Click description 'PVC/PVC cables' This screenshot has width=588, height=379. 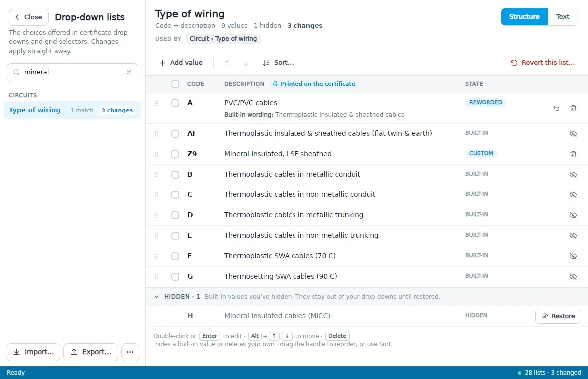251,103
